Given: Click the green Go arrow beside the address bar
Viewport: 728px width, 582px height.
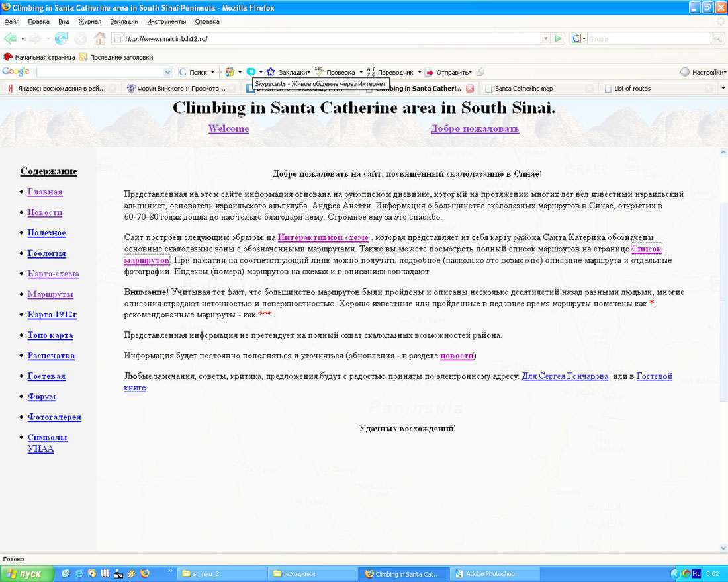Looking at the screenshot, I should click(x=559, y=38).
